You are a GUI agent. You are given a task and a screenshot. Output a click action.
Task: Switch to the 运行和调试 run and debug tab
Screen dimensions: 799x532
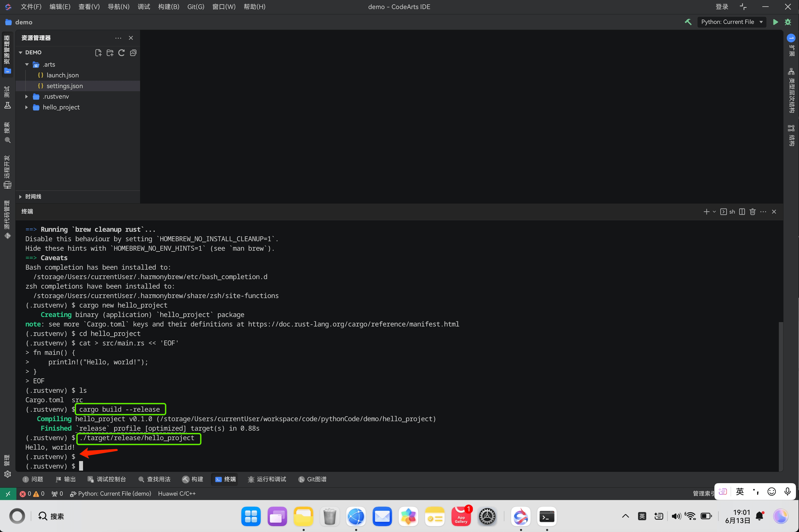(267, 479)
